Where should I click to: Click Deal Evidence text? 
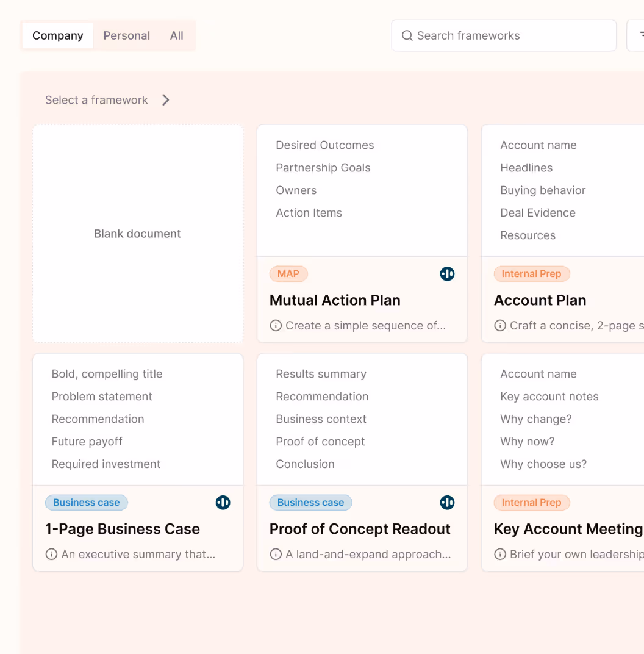point(538,213)
